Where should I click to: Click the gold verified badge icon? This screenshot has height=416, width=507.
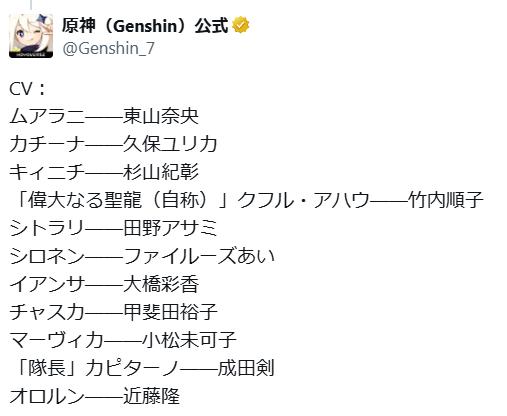pyautogui.click(x=240, y=25)
